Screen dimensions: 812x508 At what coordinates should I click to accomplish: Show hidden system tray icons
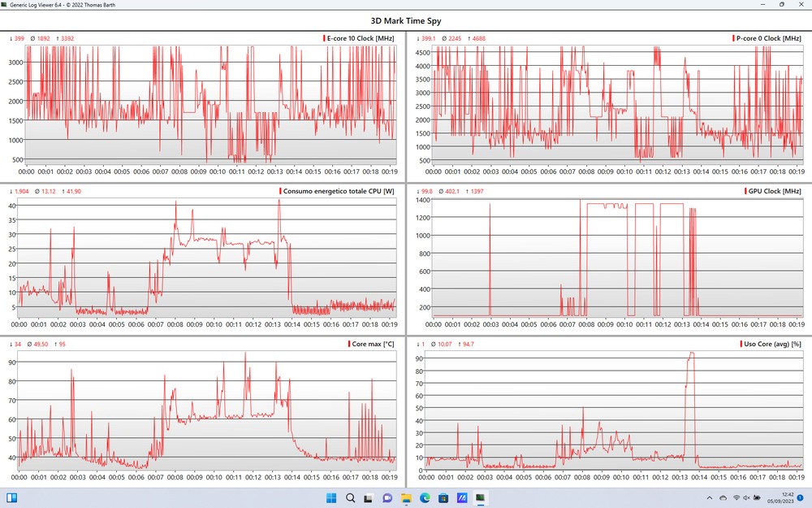tap(710, 498)
